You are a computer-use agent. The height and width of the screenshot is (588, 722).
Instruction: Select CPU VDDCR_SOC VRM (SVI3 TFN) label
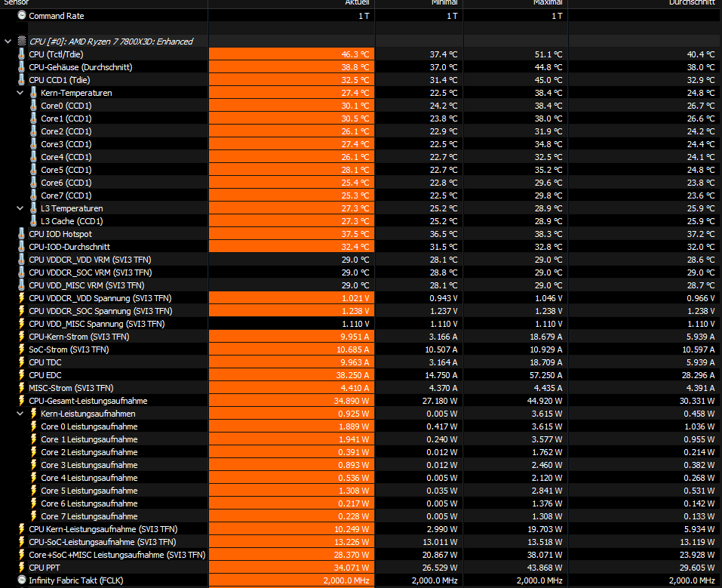[91, 272]
